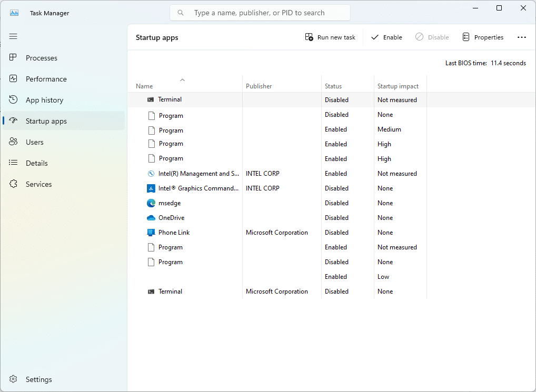Open the hamburger navigation menu

(13, 36)
